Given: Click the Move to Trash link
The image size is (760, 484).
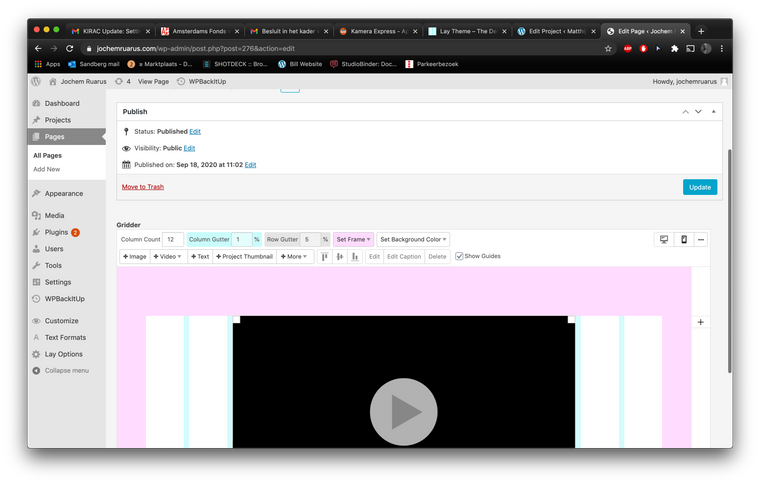Looking at the screenshot, I should coord(143,187).
